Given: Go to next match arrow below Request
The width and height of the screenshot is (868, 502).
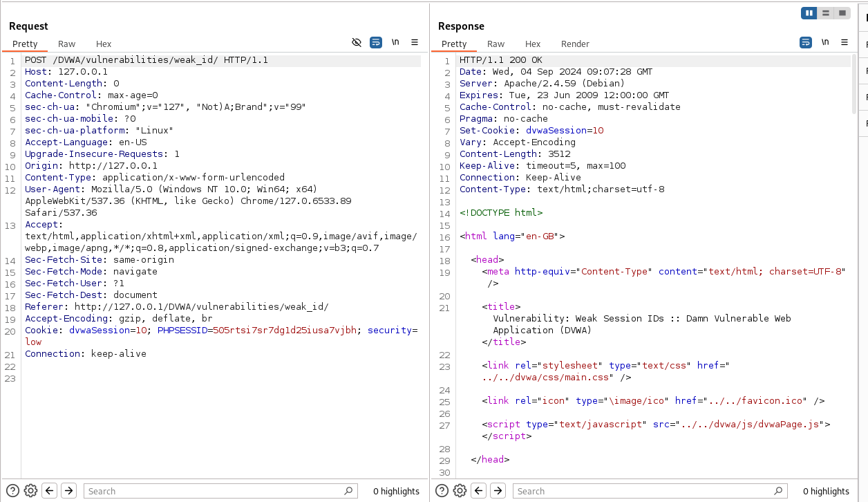Looking at the screenshot, I should click(x=68, y=491).
